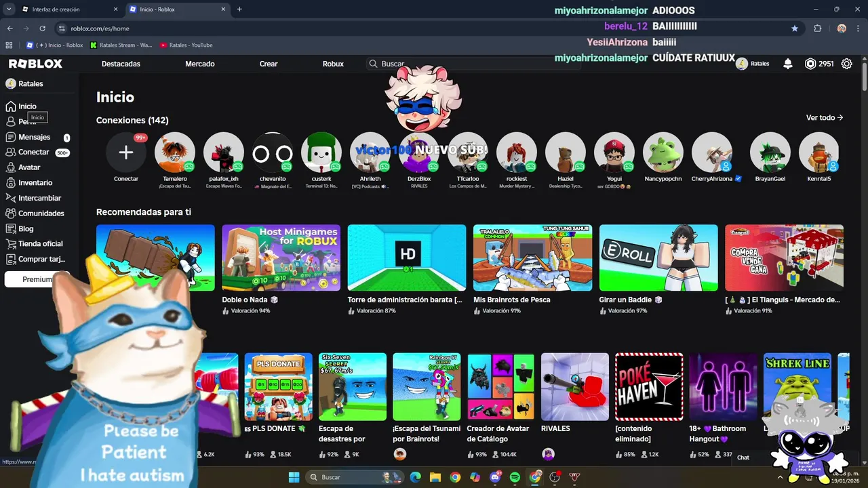
Task: Open Robux in Roblox header
Action: pyautogui.click(x=333, y=64)
